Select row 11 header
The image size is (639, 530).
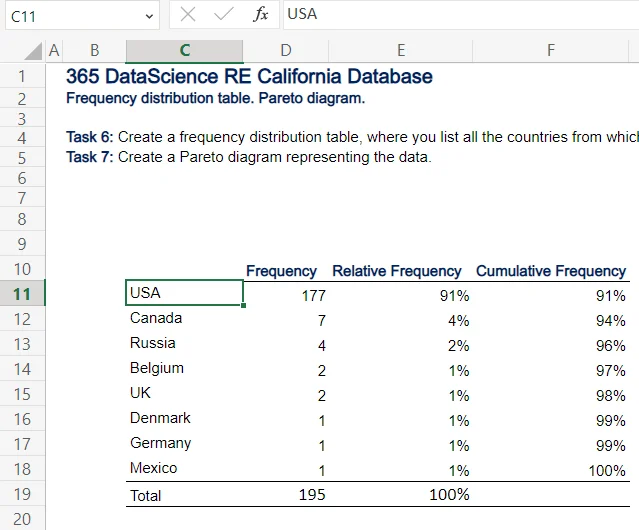coord(23,294)
